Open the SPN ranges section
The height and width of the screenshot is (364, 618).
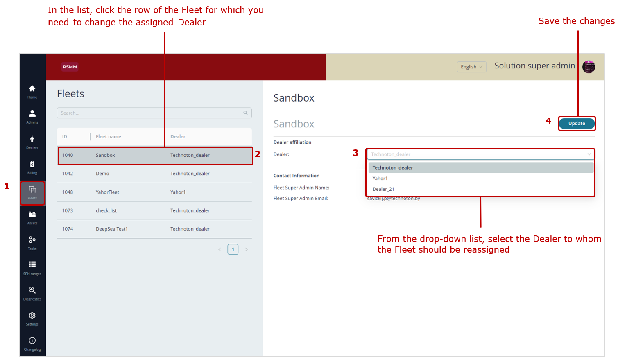(x=32, y=267)
